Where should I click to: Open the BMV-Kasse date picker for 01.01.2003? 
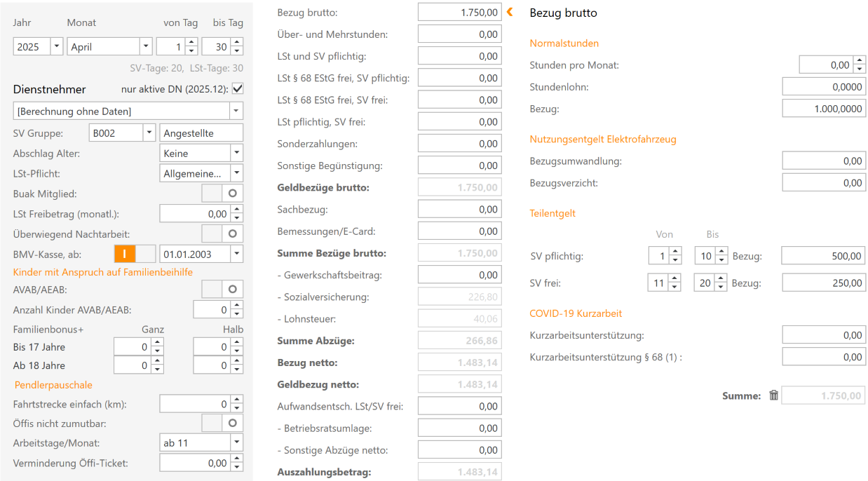(x=237, y=254)
